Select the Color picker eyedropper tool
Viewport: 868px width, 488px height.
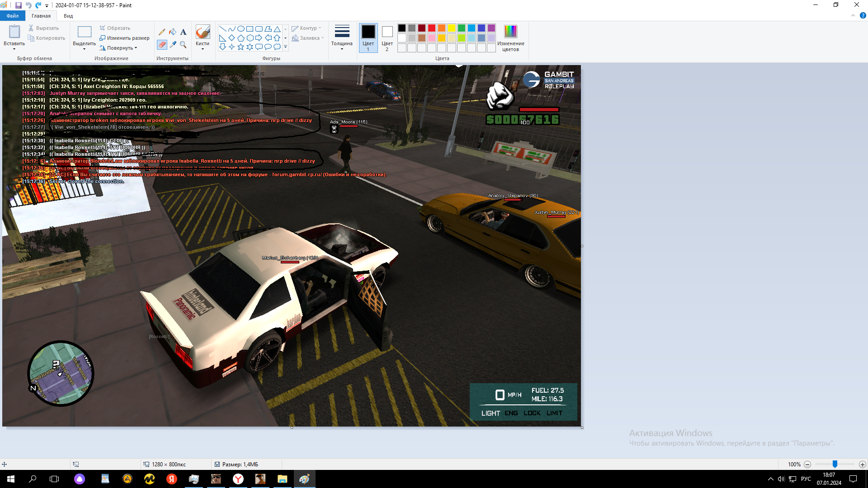click(x=173, y=45)
